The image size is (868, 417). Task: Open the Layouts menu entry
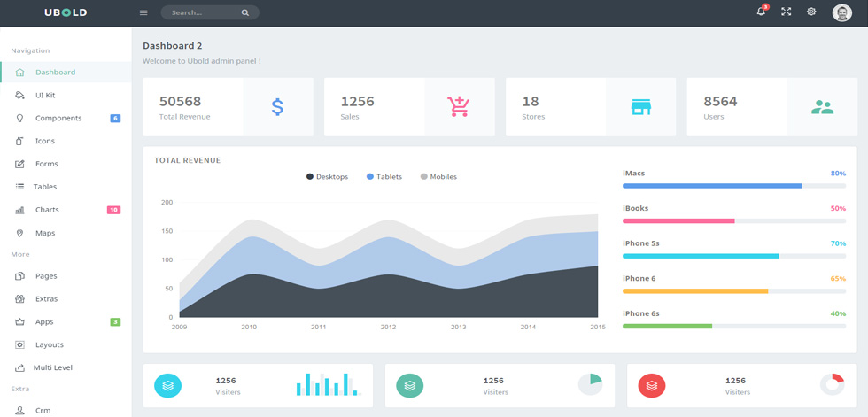pyautogui.click(x=66, y=345)
